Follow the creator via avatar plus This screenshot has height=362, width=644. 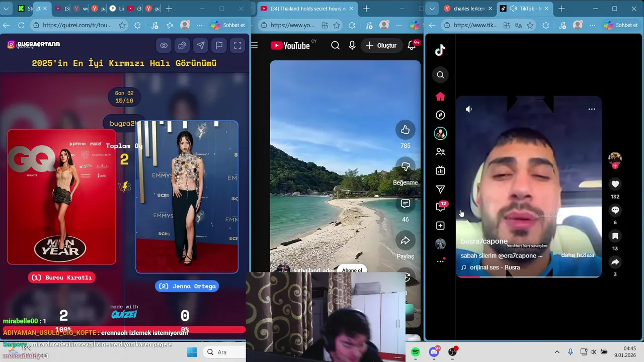pyautogui.click(x=615, y=166)
